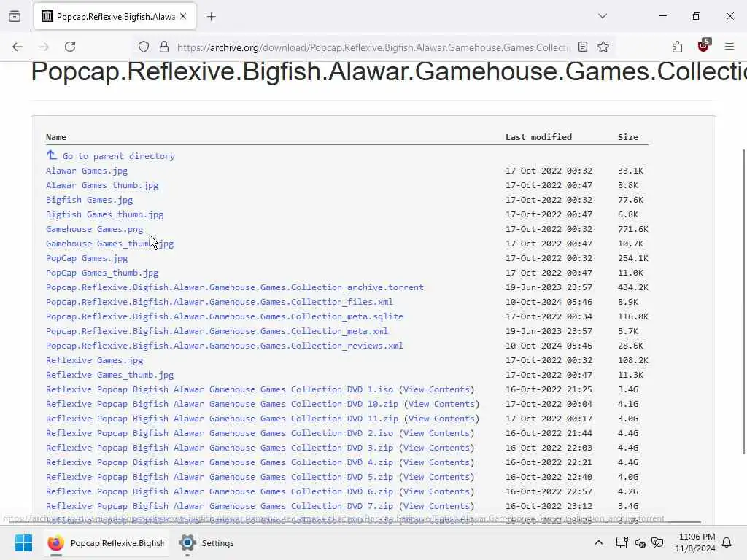Click the 771.6K size value
The width and height of the screenshot is (747, 560).
tap(633, 229)
